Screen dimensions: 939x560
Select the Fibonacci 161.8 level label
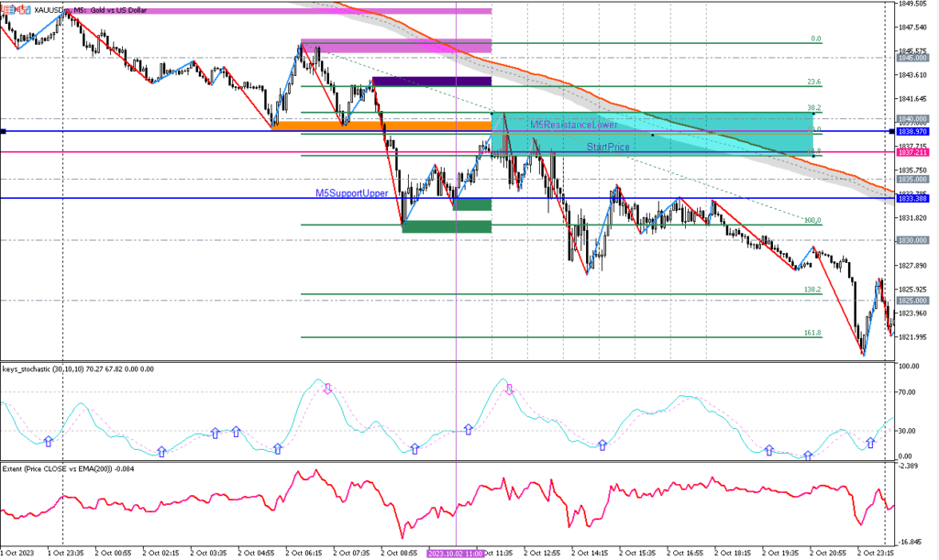[x=812, y=333]
